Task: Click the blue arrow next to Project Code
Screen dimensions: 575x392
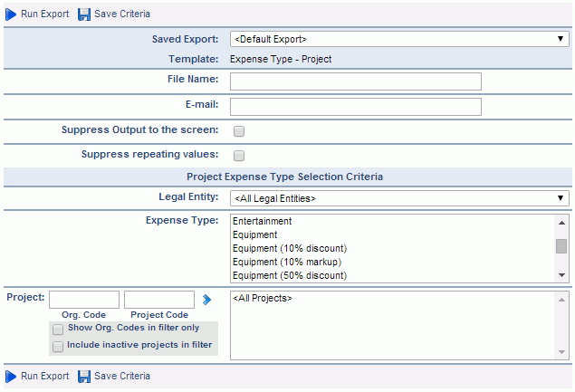Action: (x=206, y=300)
